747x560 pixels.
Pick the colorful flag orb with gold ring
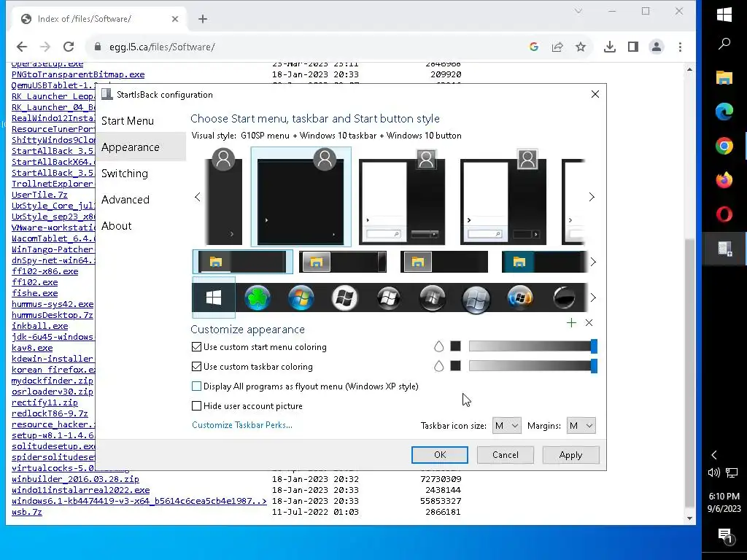[519, 298]
